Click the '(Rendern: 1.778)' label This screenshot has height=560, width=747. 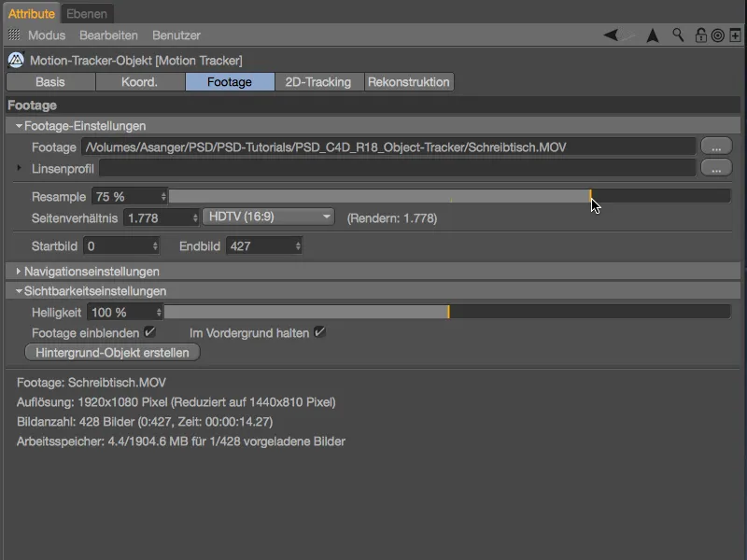[392, 218]
